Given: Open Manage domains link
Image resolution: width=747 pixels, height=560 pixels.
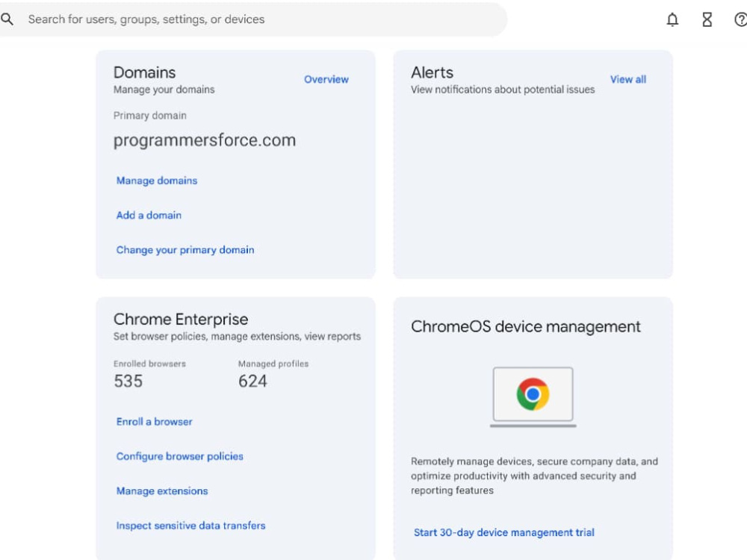Looking at the screenshot, I should pos(157,181).
